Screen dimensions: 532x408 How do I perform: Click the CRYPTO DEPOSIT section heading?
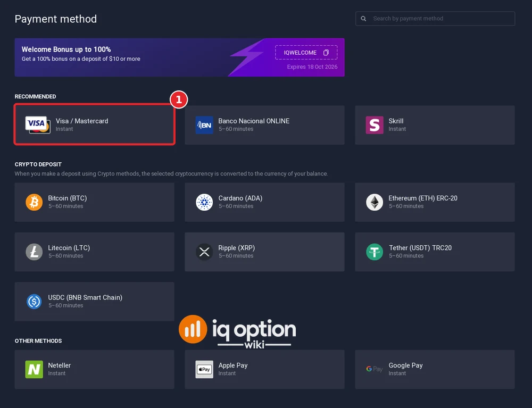(x=38, y=164)
